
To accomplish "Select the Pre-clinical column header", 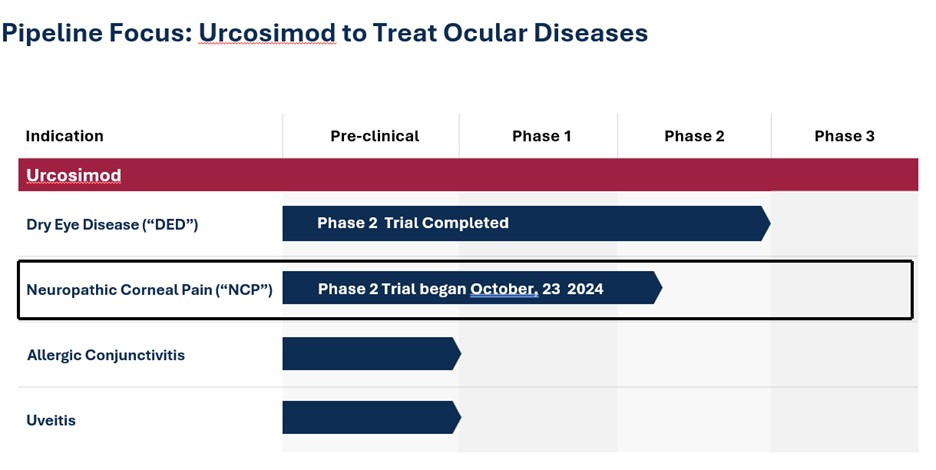I will point(375,136).
